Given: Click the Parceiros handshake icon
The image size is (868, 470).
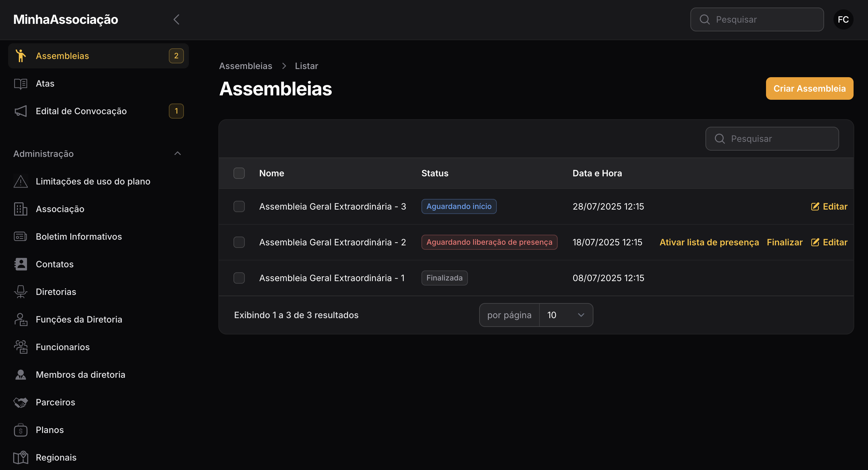Looking at the screenshot, I should [20, 402].
